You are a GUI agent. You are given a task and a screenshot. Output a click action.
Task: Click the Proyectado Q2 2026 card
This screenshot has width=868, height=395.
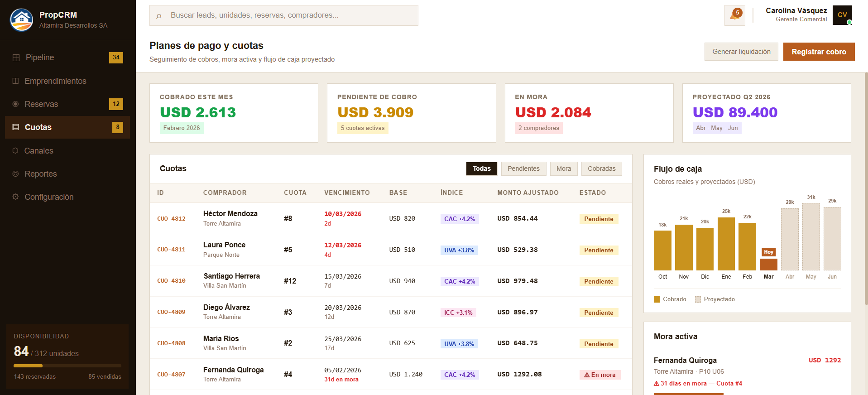click(x=767, y=113)
